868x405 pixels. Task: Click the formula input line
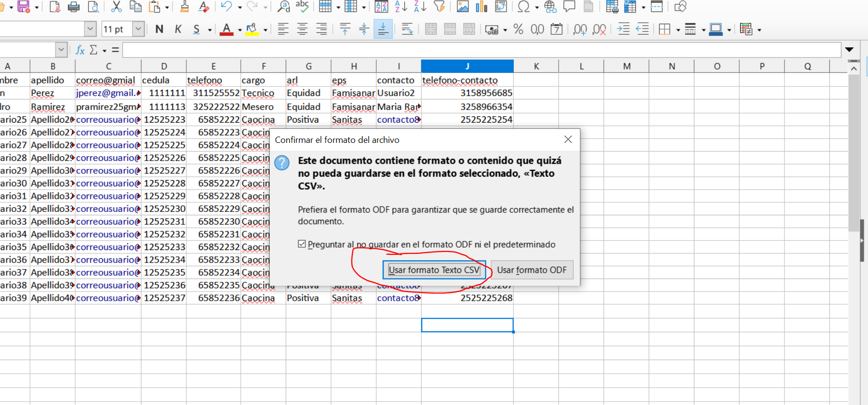482,50
